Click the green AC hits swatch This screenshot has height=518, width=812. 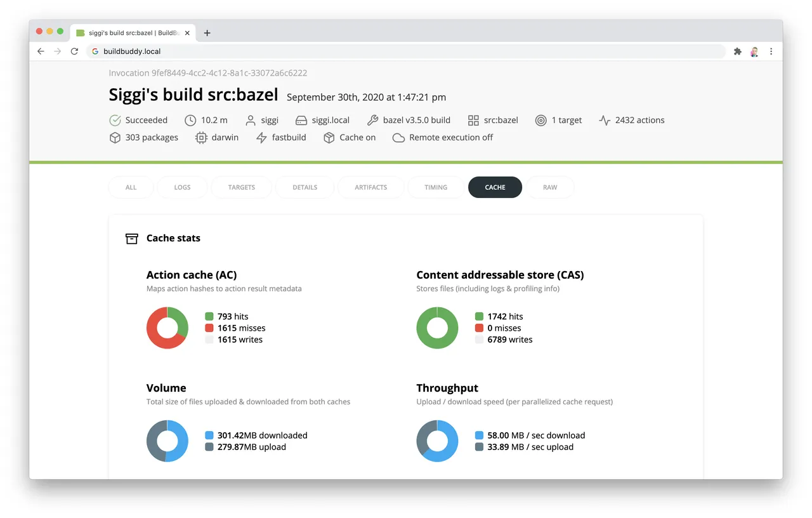pos(209,316)
